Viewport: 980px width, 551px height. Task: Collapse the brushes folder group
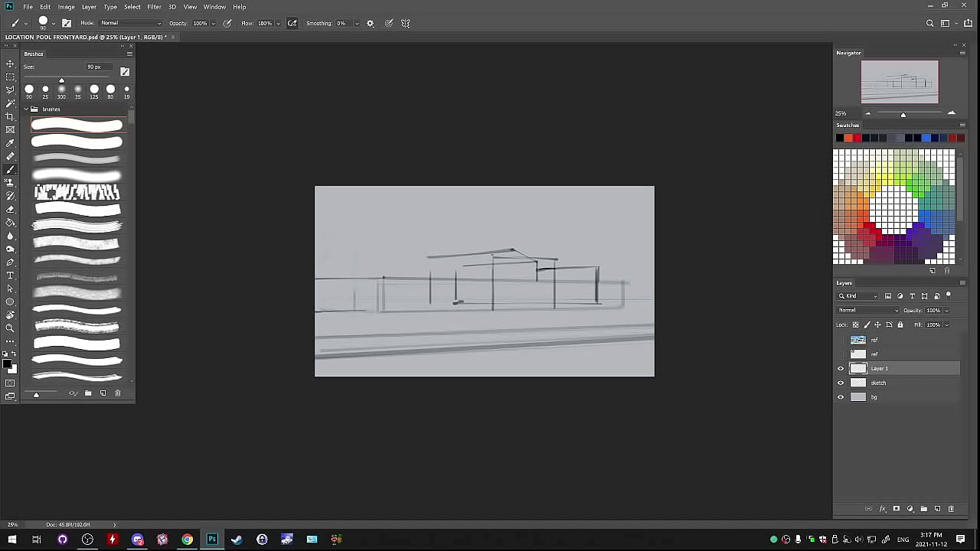[26, 109]
